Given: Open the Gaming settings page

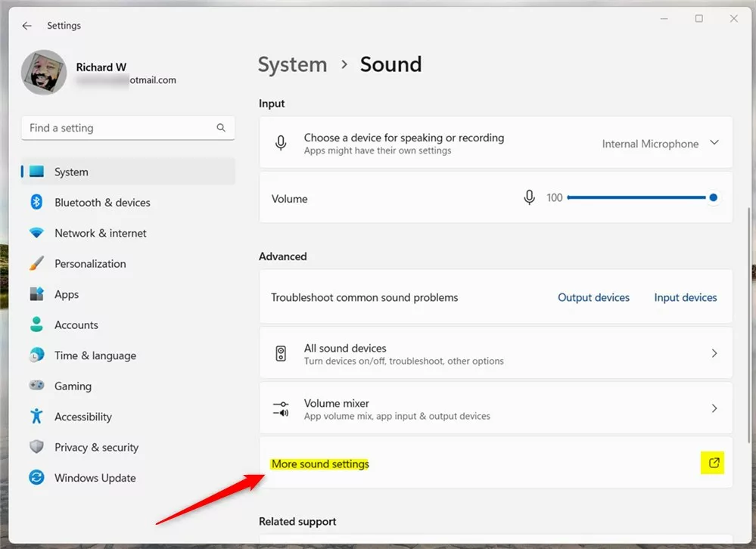Looking at the screenshot, I should (73, 386).
